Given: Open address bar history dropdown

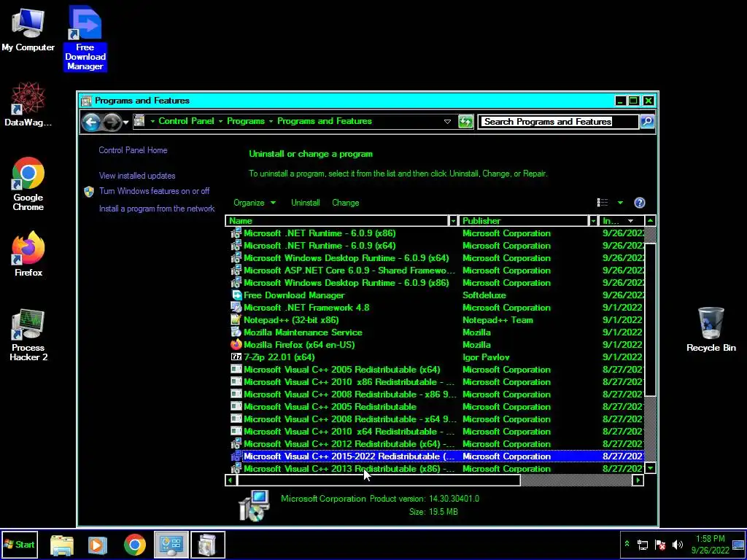Looking at the screenshot, I should [x=447, y=122].
